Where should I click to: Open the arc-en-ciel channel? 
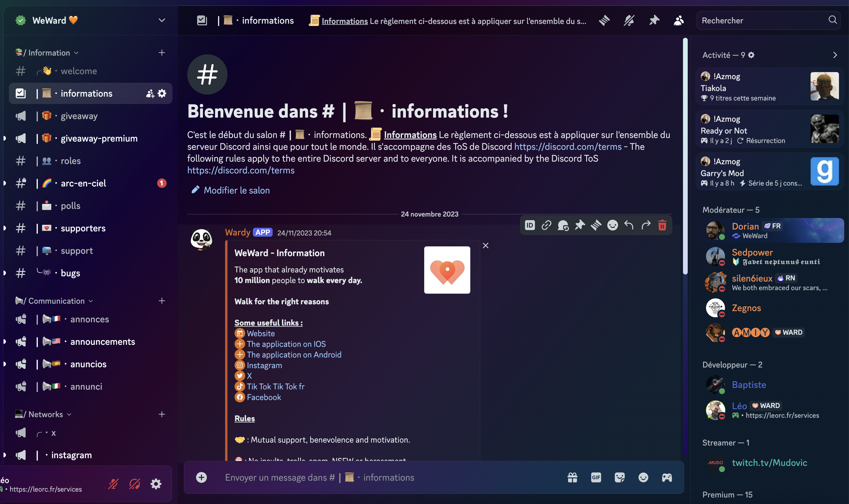pyautogui.click(x=90, y=183)
